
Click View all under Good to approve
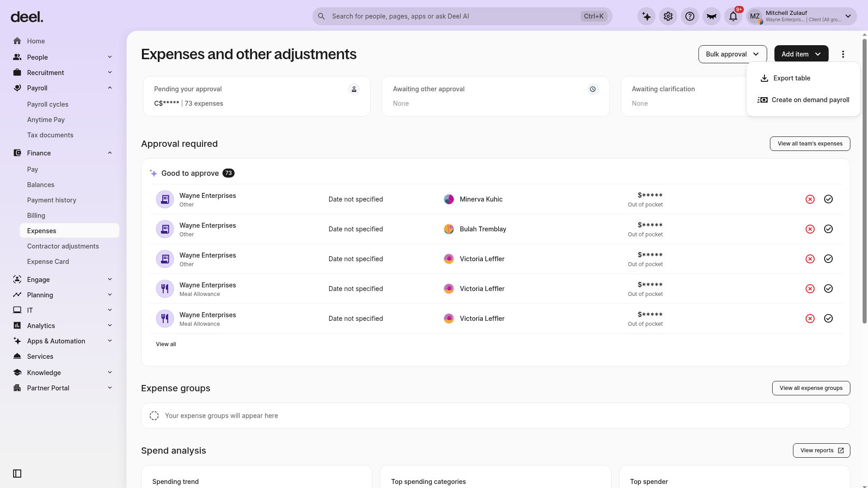pyautogui.click(x=166, y=344)
